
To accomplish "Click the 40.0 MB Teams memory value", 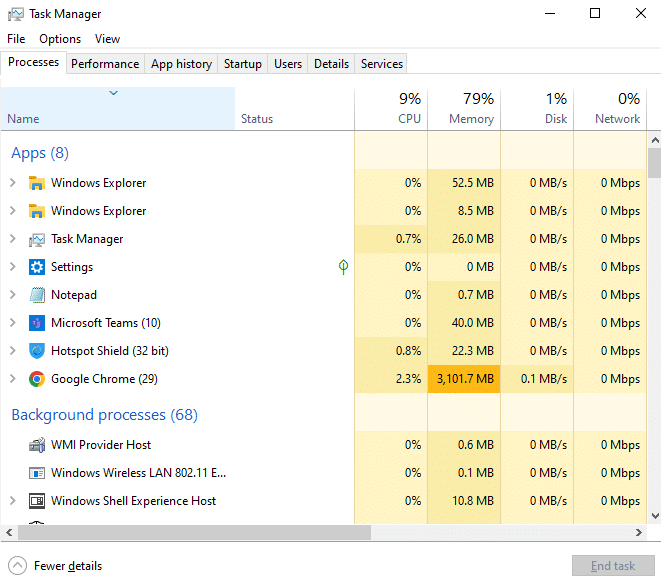I will 473,323.
